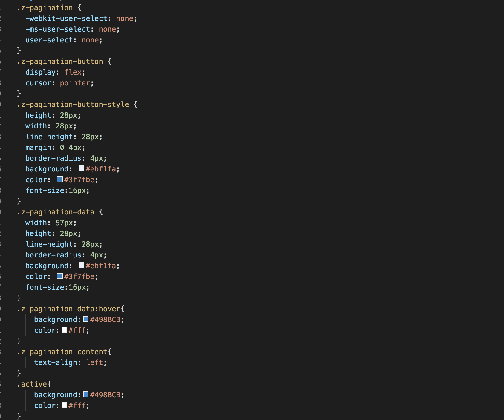Click the unprefixed 'user-select: none;' line
This screenshot has height=420, width=504.
tap(64, 40)
